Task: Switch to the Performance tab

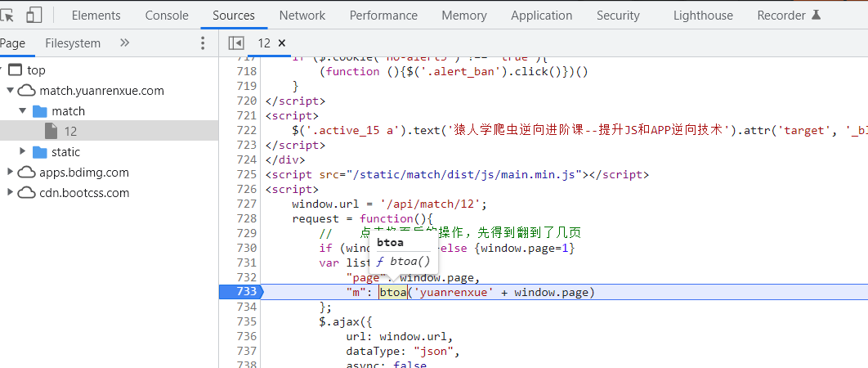Action: tap(383, 16)
